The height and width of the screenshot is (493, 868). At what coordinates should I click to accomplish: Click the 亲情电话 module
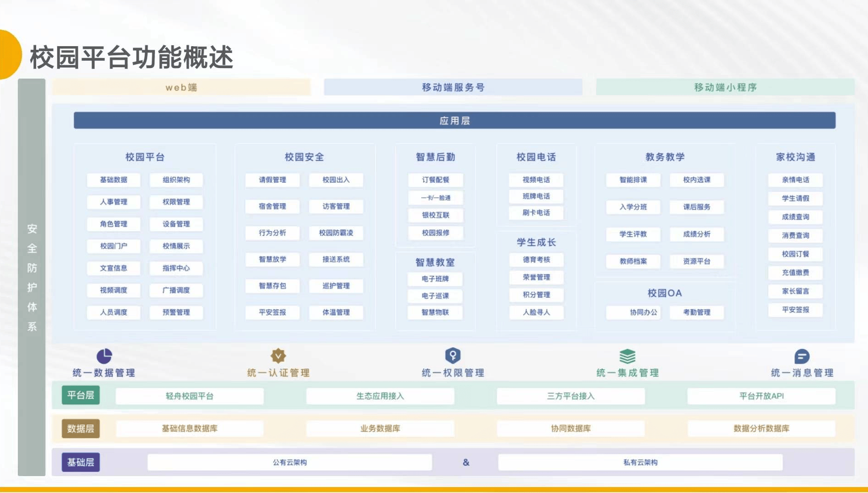[795, 180]
